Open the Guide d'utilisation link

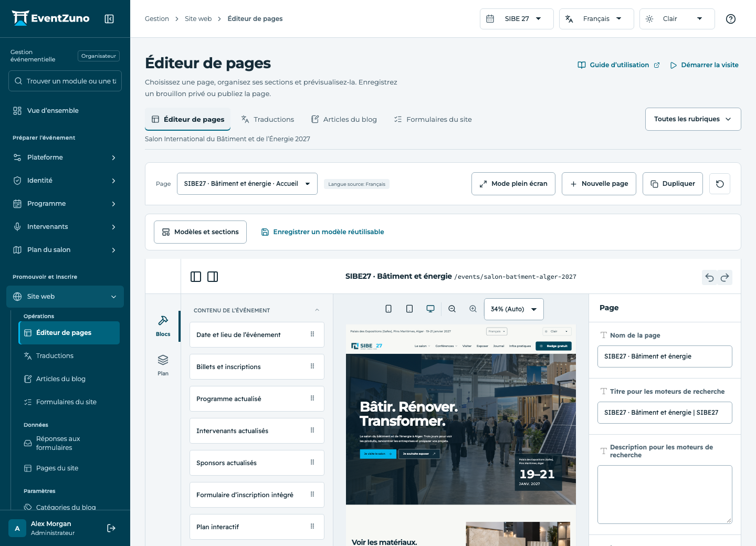coord(619,65)
